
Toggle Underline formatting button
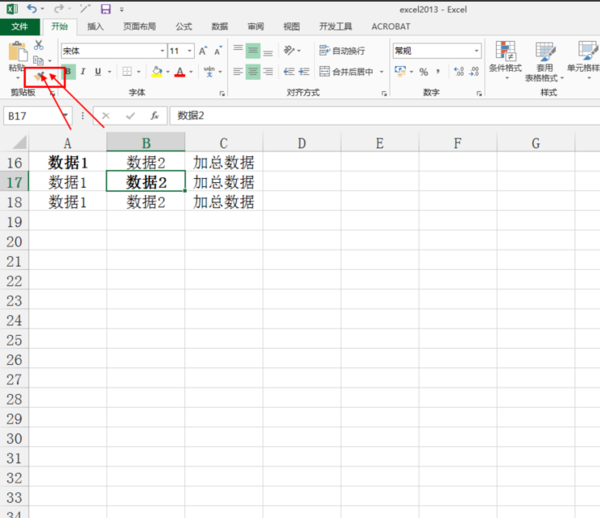click(x=98, y=72)
